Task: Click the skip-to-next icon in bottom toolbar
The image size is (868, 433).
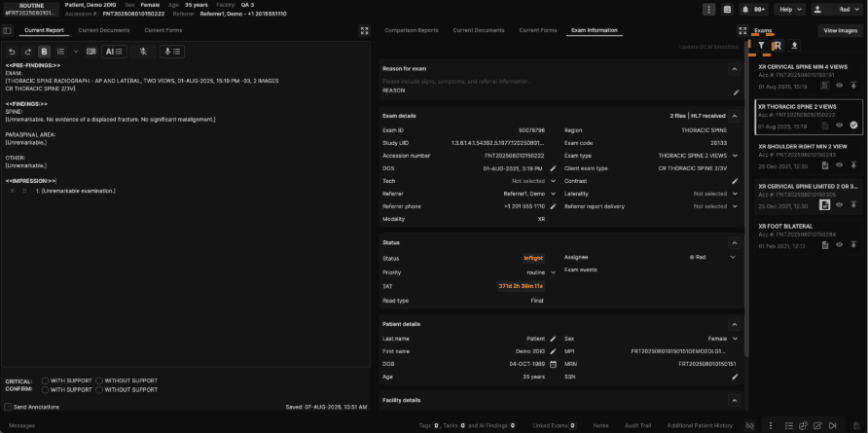Action: click(833, 425)
